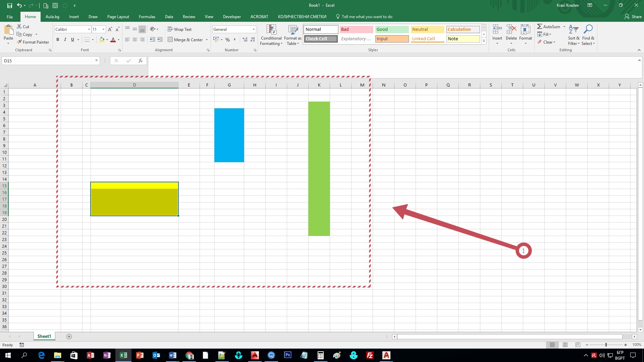Apply the Bad cell style swatch

pyautogui.click(x=356, y=29)
